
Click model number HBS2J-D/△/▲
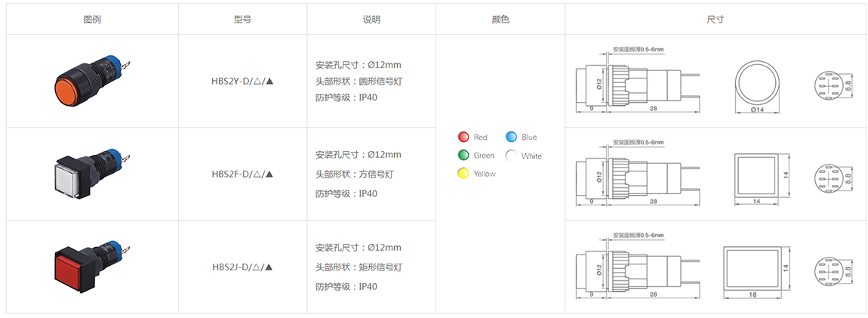(243, 267)
